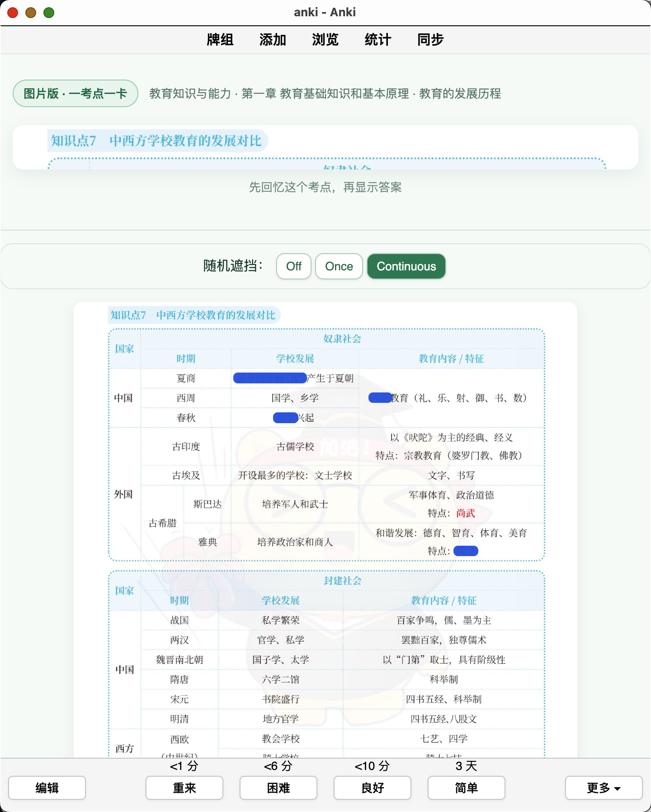
Task: Click the cell 国学、乡学
Action: pos(295,398)
